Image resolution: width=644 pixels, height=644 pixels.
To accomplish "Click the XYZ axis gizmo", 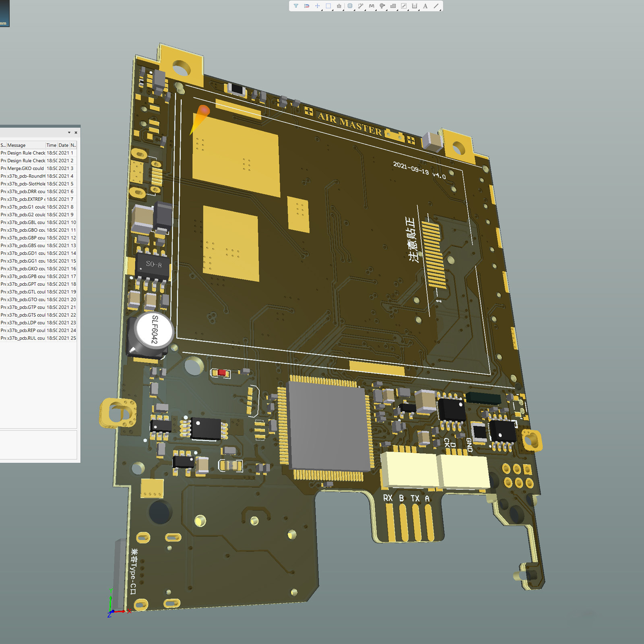I will point(118,603).
